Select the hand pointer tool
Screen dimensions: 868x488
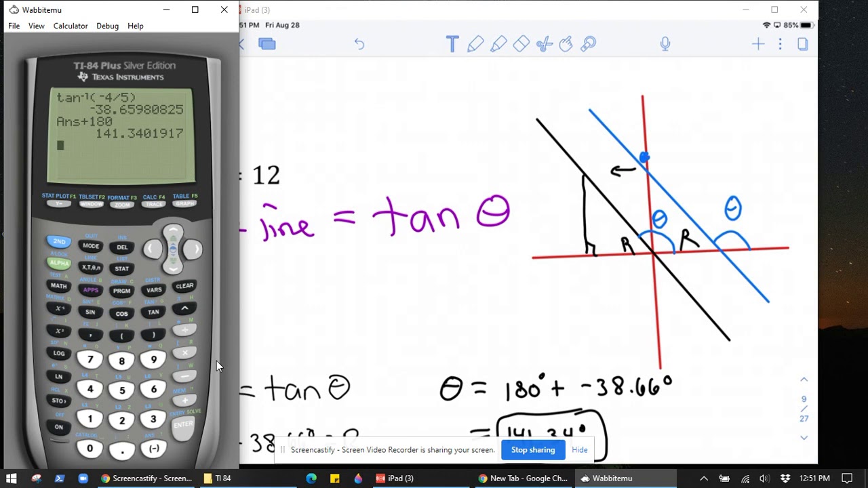coord(566,44)
